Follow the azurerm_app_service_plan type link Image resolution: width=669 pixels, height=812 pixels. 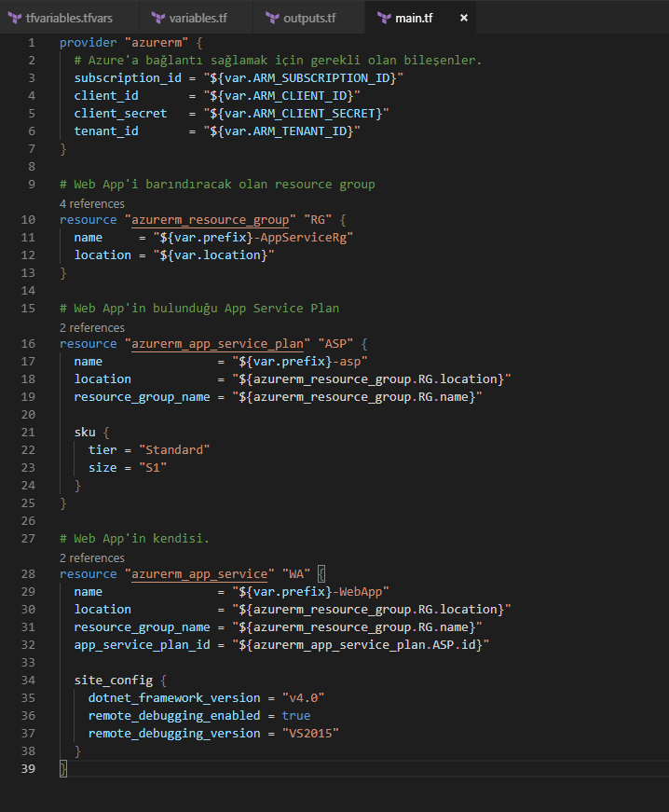point(217,344)
